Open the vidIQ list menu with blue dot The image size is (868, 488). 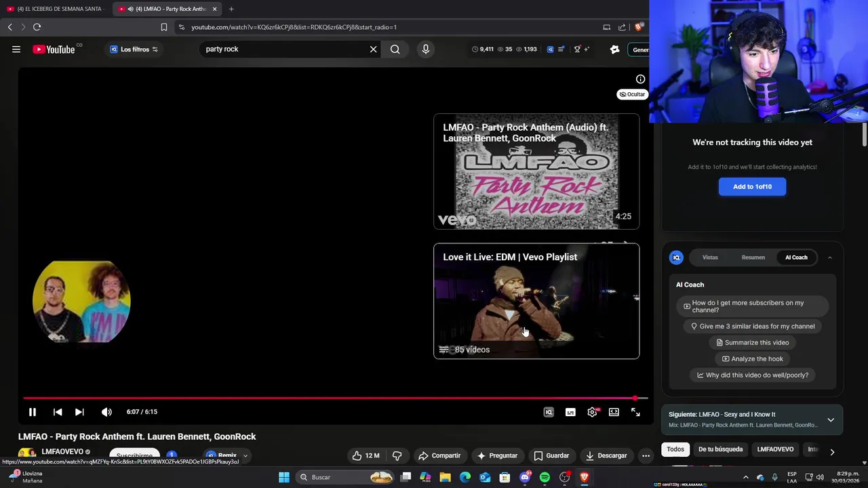coord(561,49)
